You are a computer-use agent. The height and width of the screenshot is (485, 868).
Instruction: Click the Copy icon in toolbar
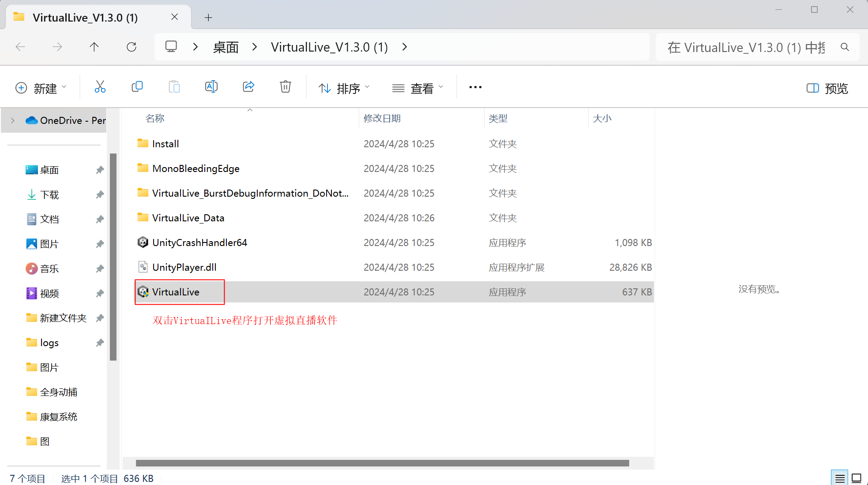[137, 87]
